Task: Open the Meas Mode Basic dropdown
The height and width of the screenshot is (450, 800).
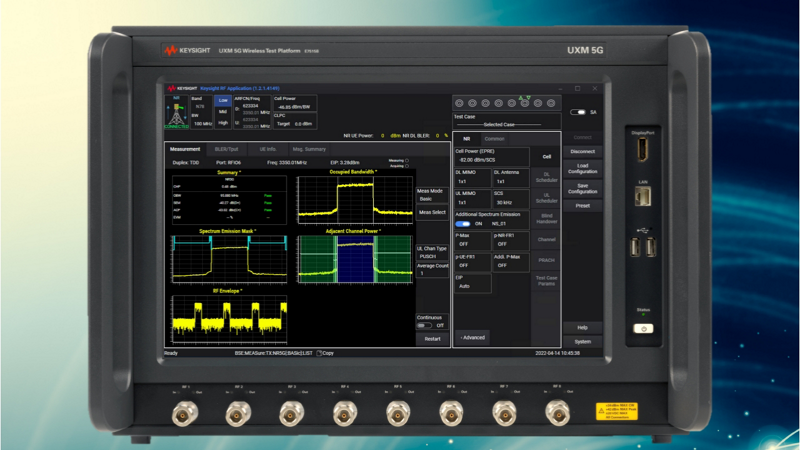Action: (432, 195)
